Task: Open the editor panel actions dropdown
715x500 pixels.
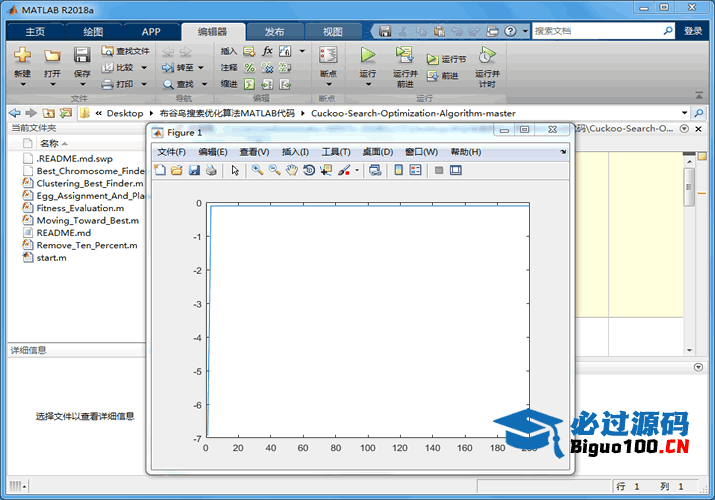Action: [684, 129]
